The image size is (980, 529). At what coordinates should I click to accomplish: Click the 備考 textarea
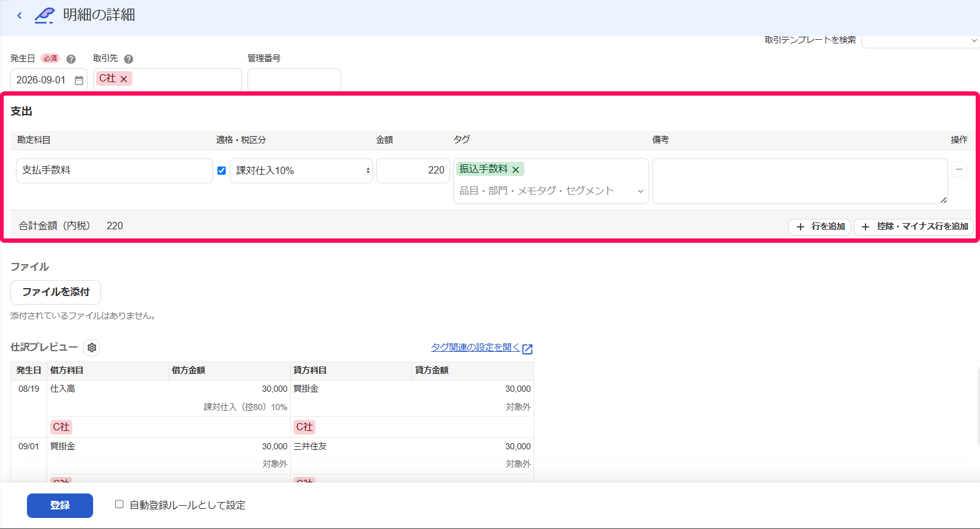[800, 181]
